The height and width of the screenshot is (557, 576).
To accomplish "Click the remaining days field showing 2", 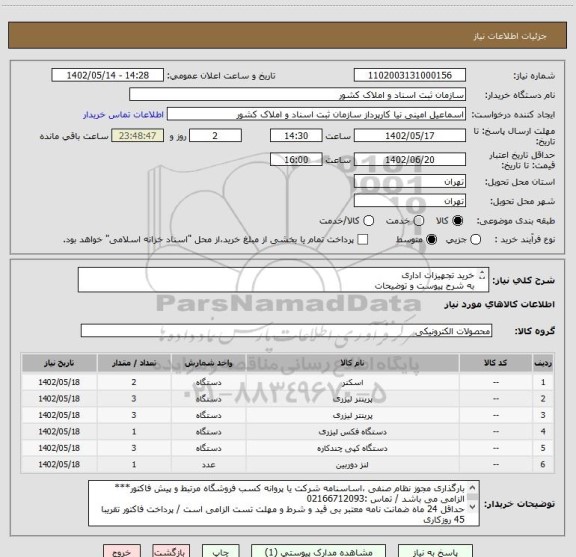I will pos(215,136).
